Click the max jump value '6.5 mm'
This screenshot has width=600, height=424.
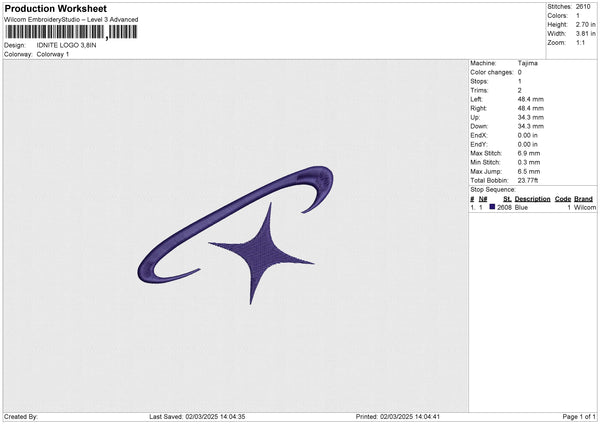(x=529, y=171)
